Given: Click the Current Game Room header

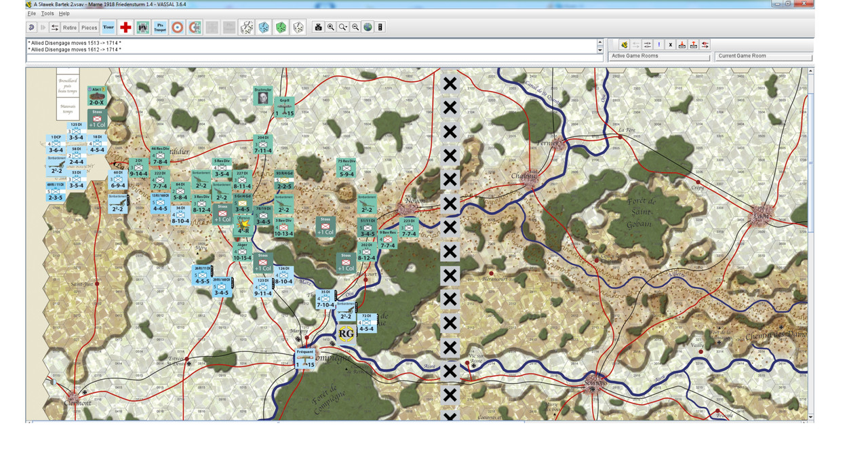Looking at the screenshot, I should pos(764,56).
